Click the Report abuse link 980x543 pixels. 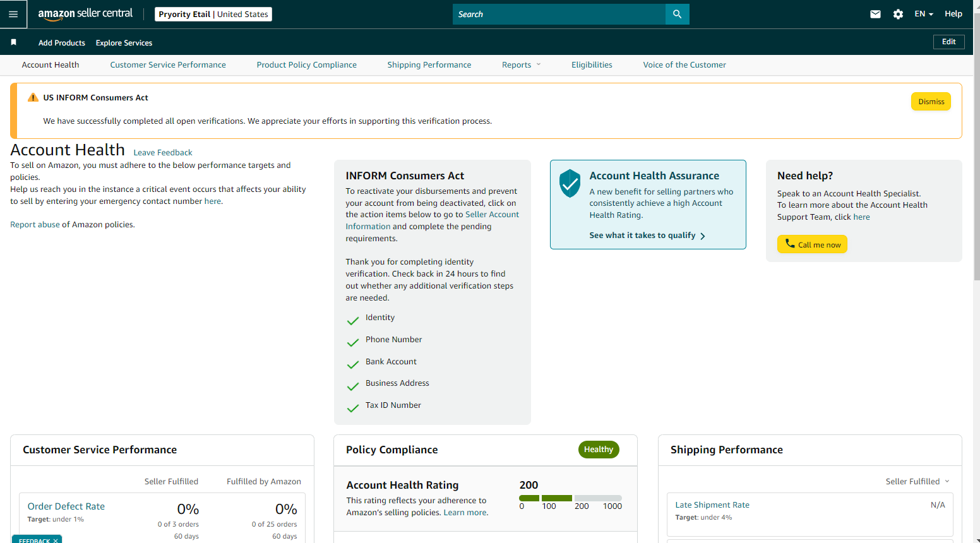point(35,225)
